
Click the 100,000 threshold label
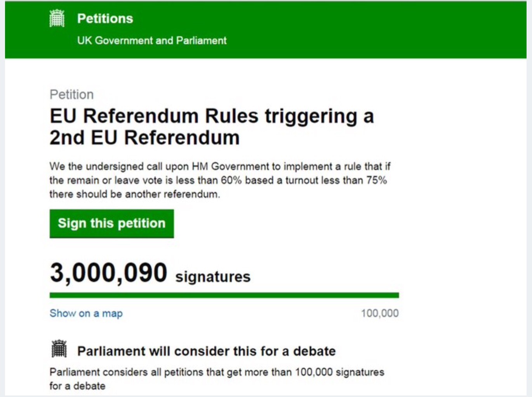pos(380,313)
